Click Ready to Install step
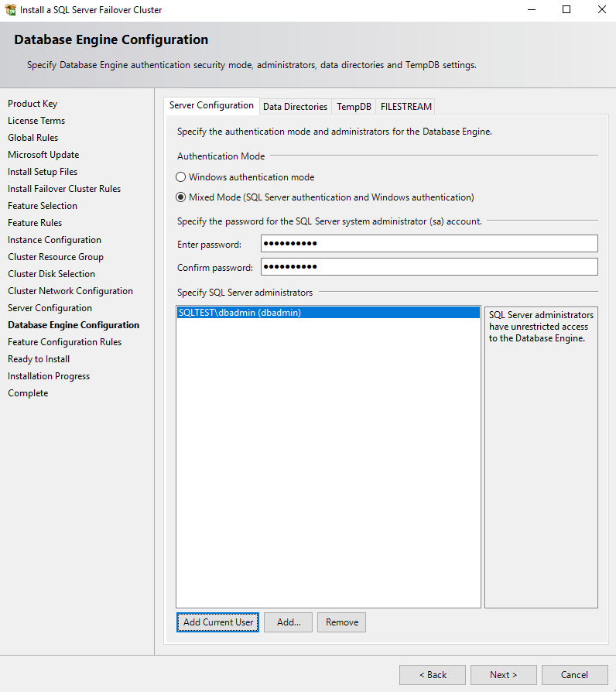Viewport: 616px width, 692px height. [x=39, y=359]
